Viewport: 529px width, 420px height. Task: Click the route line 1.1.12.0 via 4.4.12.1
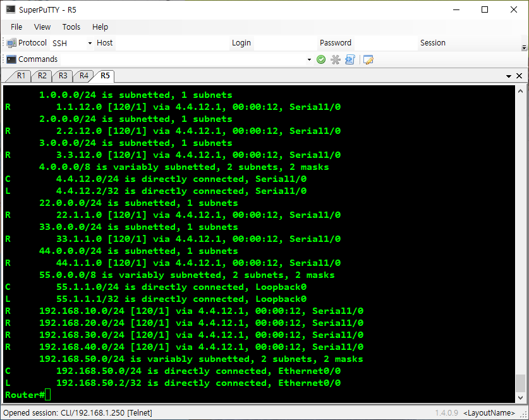pos(173,107)
